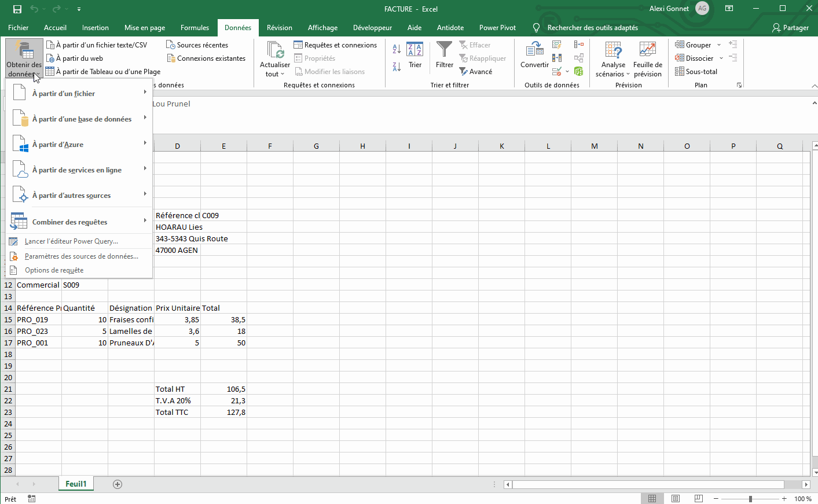Click the Partager share button

(791, 27)
